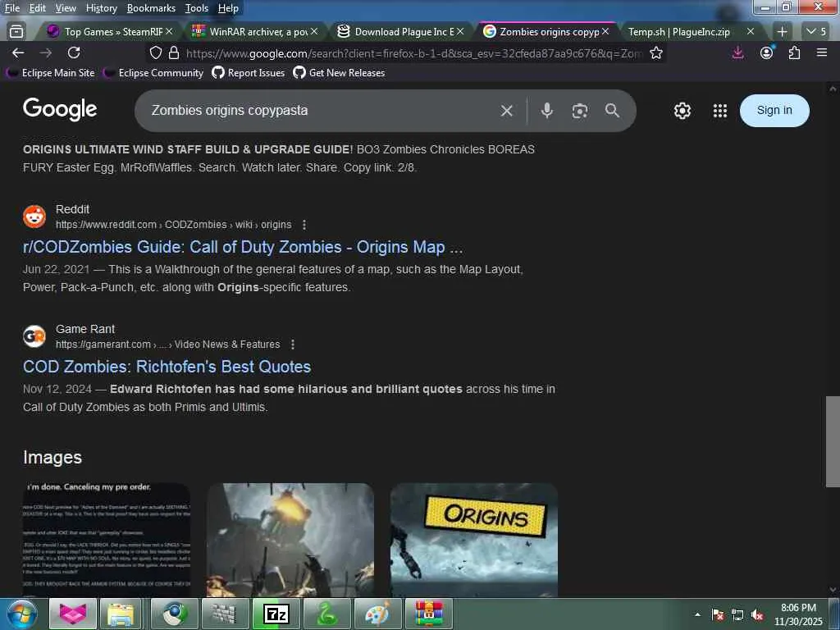The width and height of the screenshot is (840, 630).
Task: Close the WinRAR archiver tab
Action: click(x=314, y=32)
